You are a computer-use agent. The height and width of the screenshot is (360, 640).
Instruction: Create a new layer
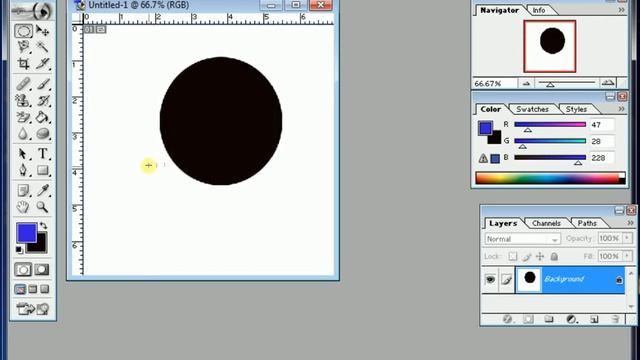coord(594,319)
